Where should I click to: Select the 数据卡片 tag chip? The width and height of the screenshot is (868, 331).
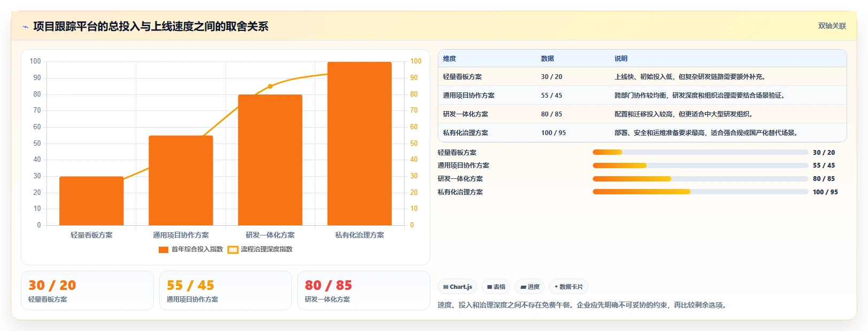tap(569, 287)
